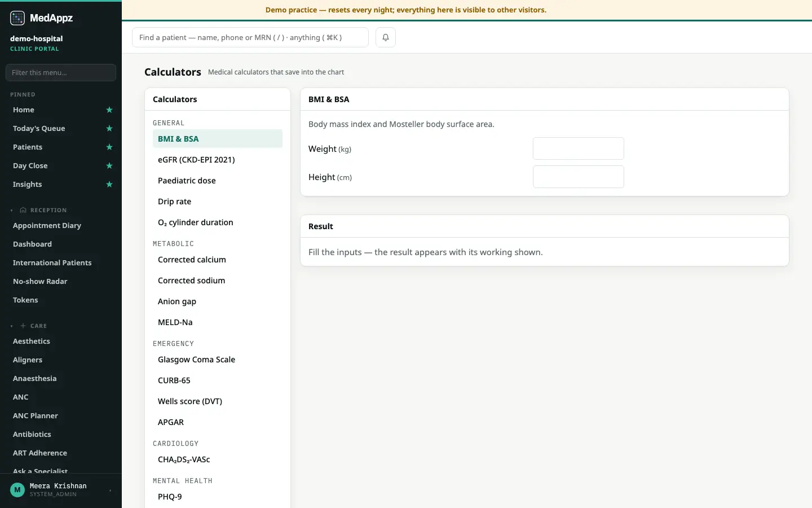
Task: Select Anion gap calculator
Action: tap(218, 301)
